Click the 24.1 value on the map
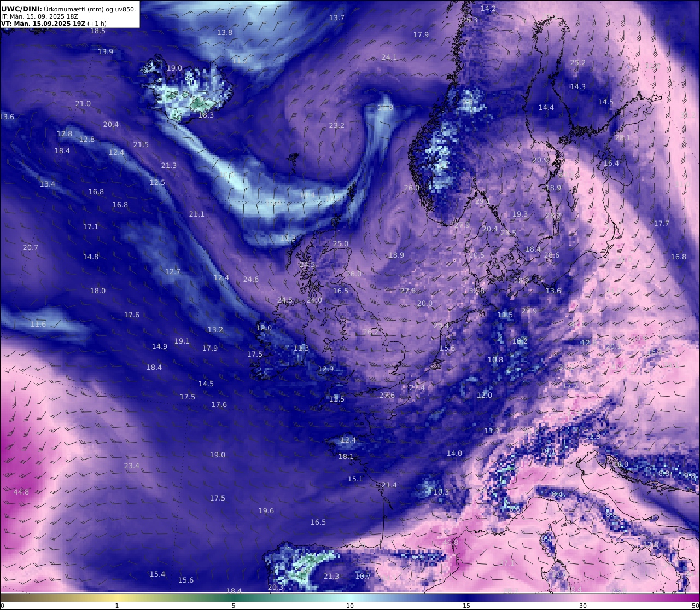 click(389, 57)
